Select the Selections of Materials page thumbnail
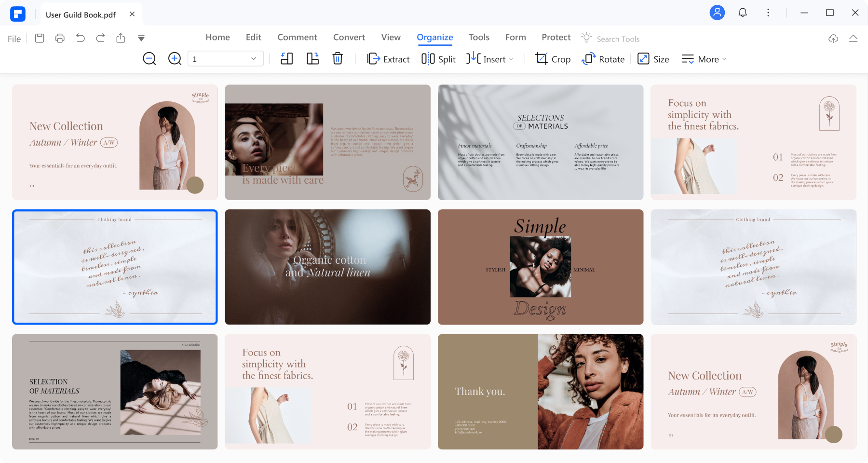Screen dimensions: 868x463 click(x=541, y=142)
